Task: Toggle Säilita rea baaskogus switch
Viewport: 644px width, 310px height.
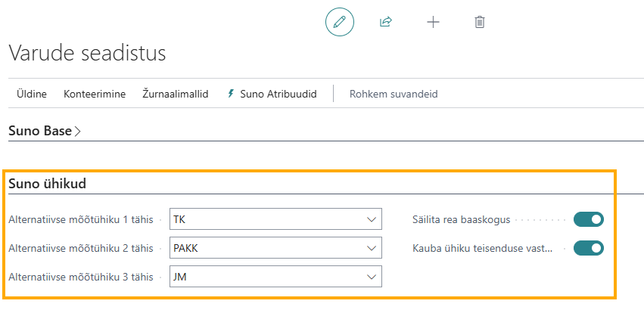Action: [x=589, y=219]
